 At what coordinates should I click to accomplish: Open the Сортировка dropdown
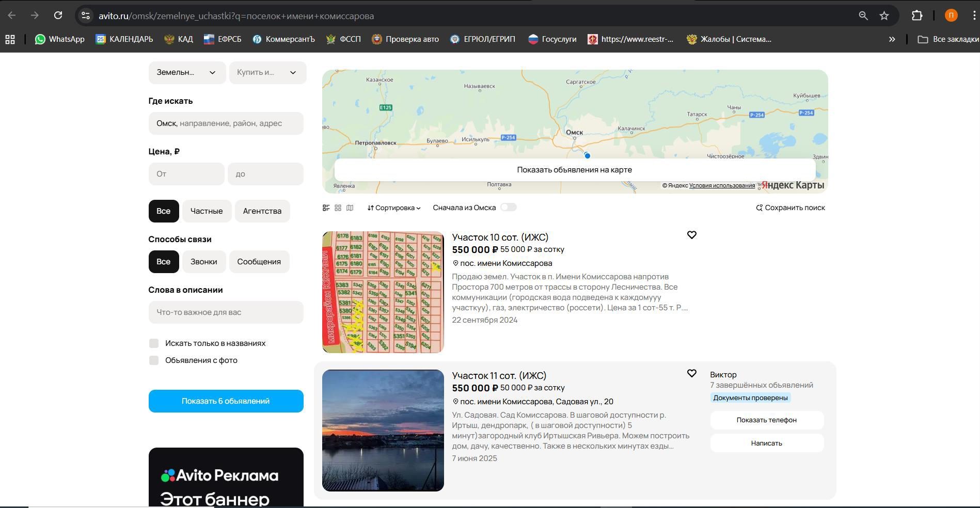click(x=394, y=208)
